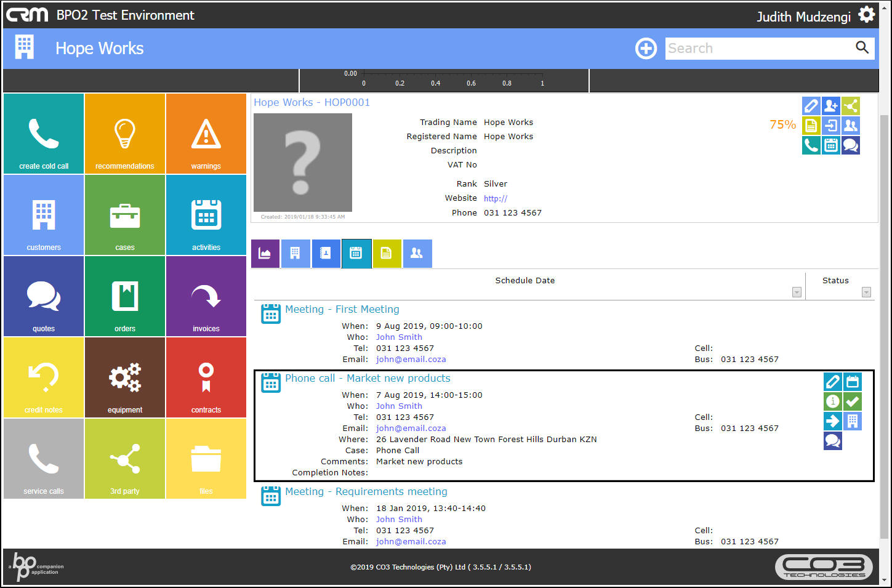The height and width of the screenshot is (588, 892).
Task: Click the content area vertical scrollbar
Action: tap(885, 326)
